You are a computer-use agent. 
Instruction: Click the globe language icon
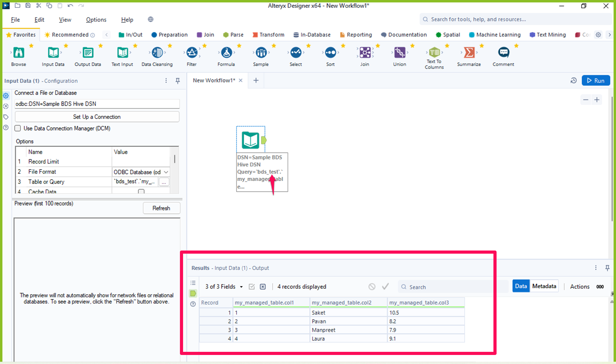point(150,19)
